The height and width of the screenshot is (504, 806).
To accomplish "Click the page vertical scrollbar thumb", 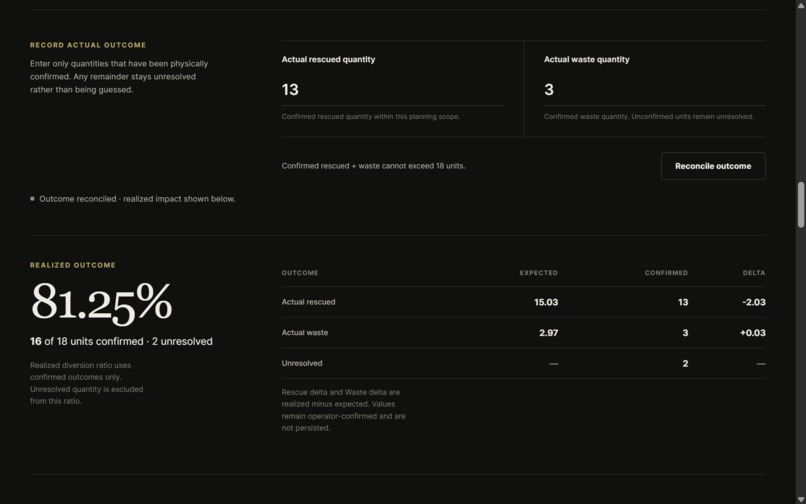I will click(x=801, y=204).
